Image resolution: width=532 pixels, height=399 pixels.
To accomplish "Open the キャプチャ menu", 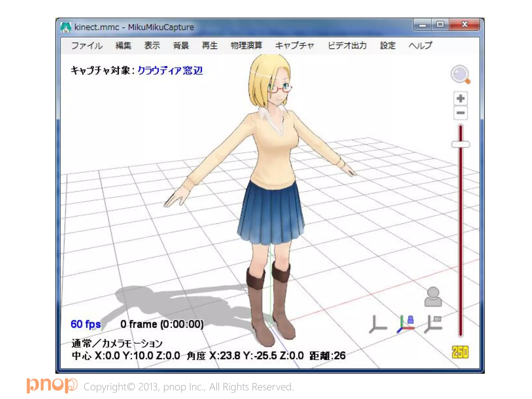I will tap(295, 46).
